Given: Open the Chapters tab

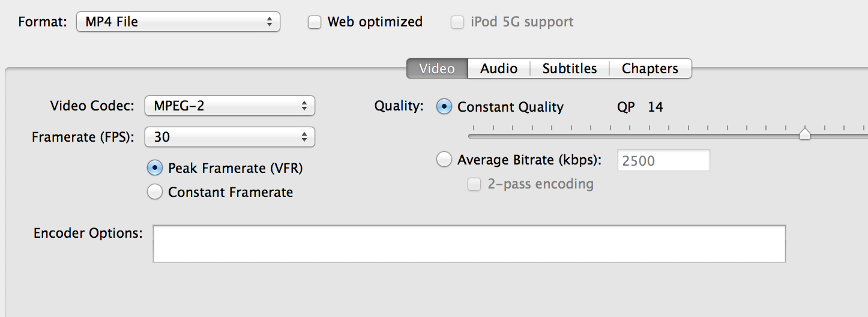Looking at the screenshot, I should pyautogui.click(x=650, y=68).
